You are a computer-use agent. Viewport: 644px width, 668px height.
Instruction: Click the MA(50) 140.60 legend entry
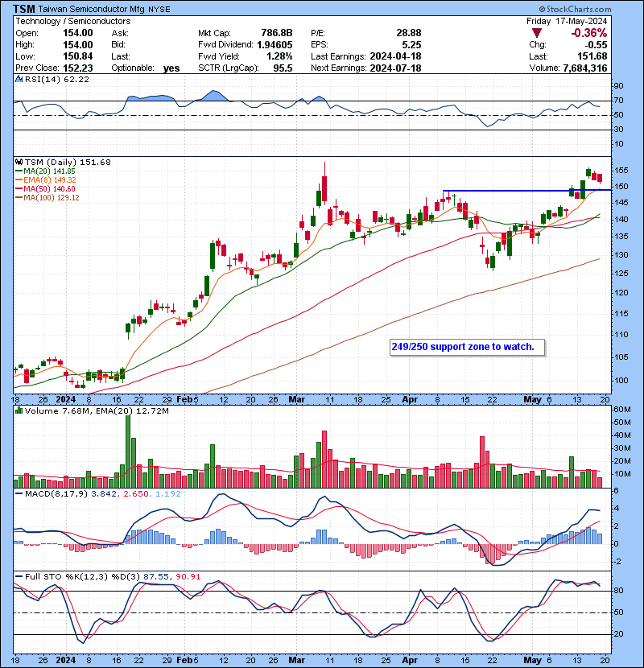[45, 188]
